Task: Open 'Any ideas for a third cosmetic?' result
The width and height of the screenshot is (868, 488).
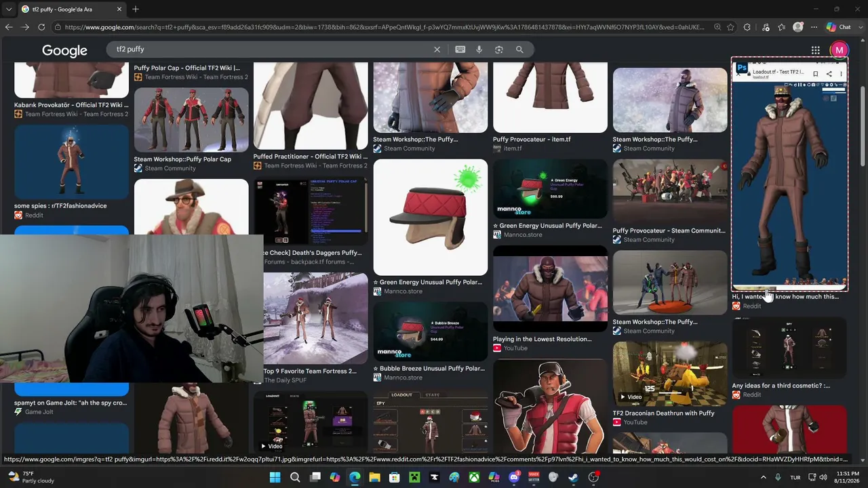Action: point(781,386)
